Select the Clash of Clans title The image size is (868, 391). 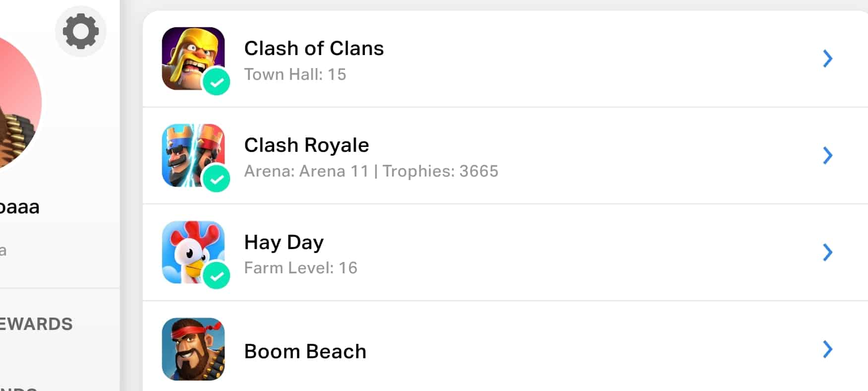click(314, 48)
